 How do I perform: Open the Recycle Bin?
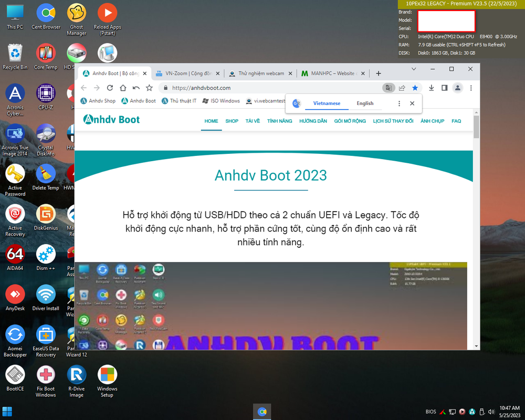pyautogui.click(x=15, y=57)
